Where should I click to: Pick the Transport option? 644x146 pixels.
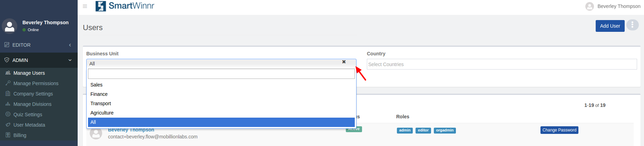(x=101, y=103)
